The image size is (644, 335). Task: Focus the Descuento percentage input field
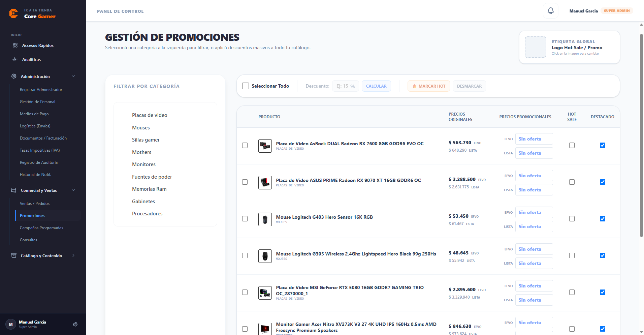tap(346, 86)
